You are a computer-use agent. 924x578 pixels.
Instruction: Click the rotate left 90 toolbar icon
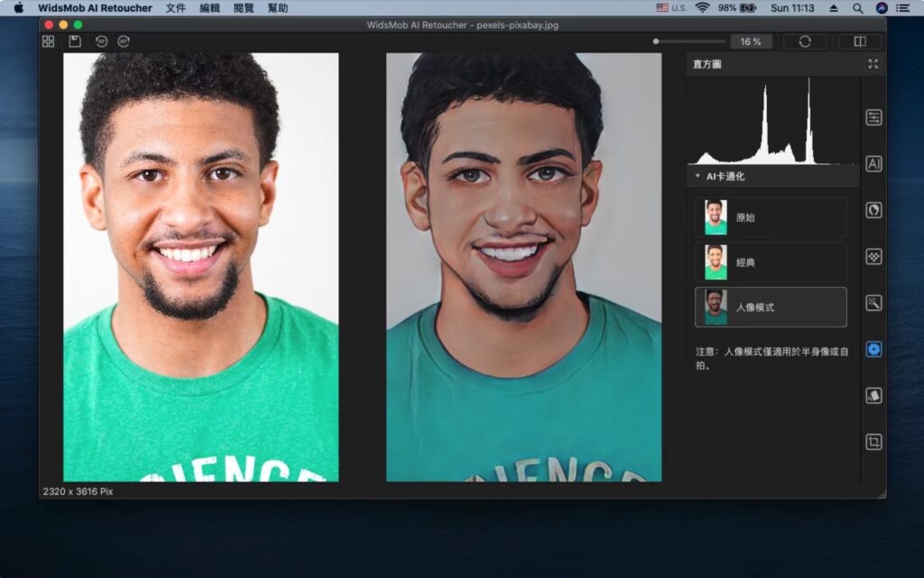coord(100,41)
